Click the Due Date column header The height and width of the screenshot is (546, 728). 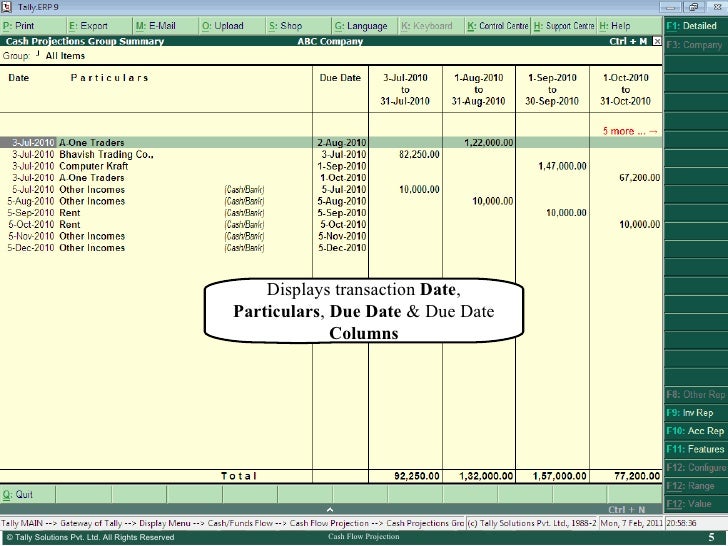tap(340, 78)
